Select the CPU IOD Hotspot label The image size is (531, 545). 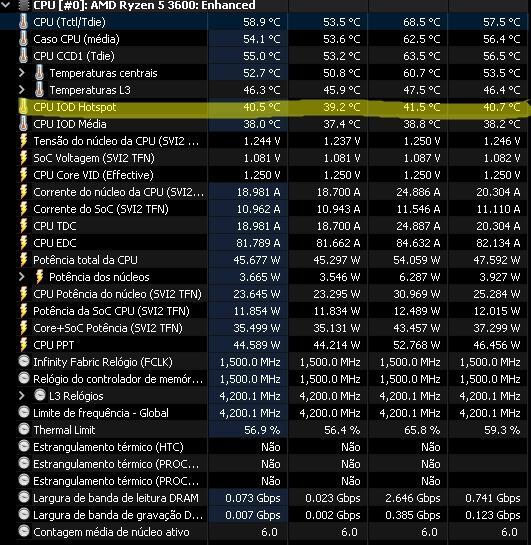coord(74,107)
